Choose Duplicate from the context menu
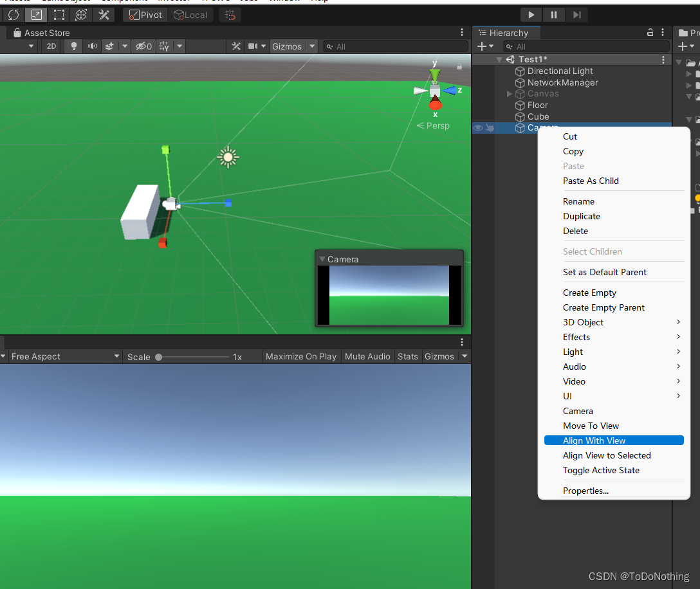The image size is (700, 589). (x=614, y=216)
